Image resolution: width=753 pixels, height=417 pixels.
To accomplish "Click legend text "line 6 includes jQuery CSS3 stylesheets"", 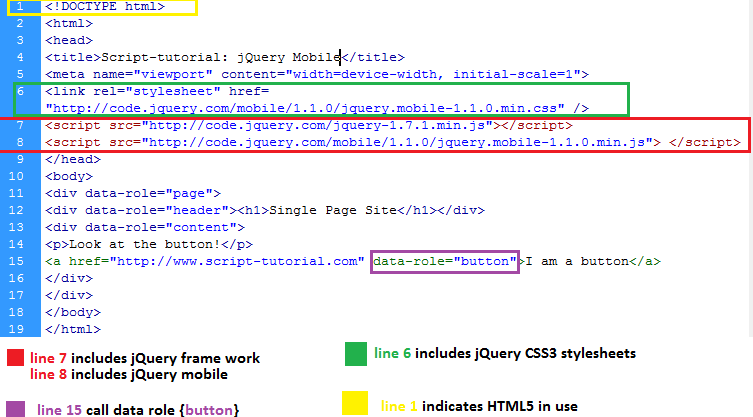I will 505,354.
